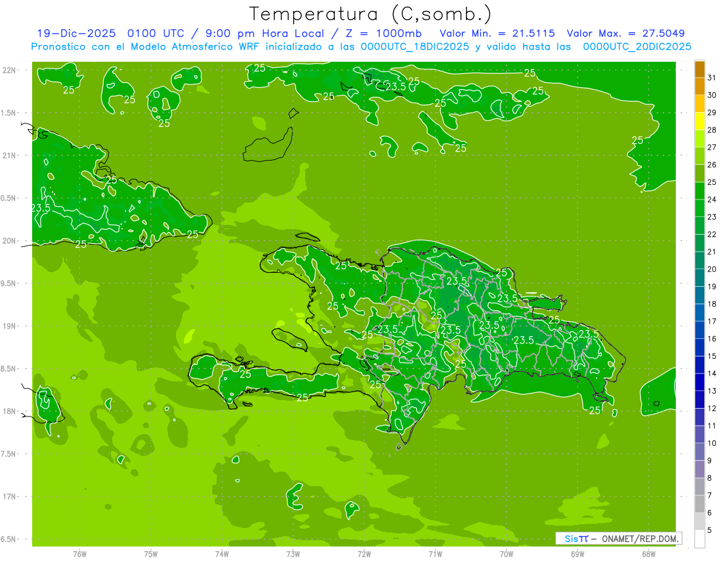The image size is (728, 562).
Task: Click the "21N" latitude axis label
Action: point(10,155)
